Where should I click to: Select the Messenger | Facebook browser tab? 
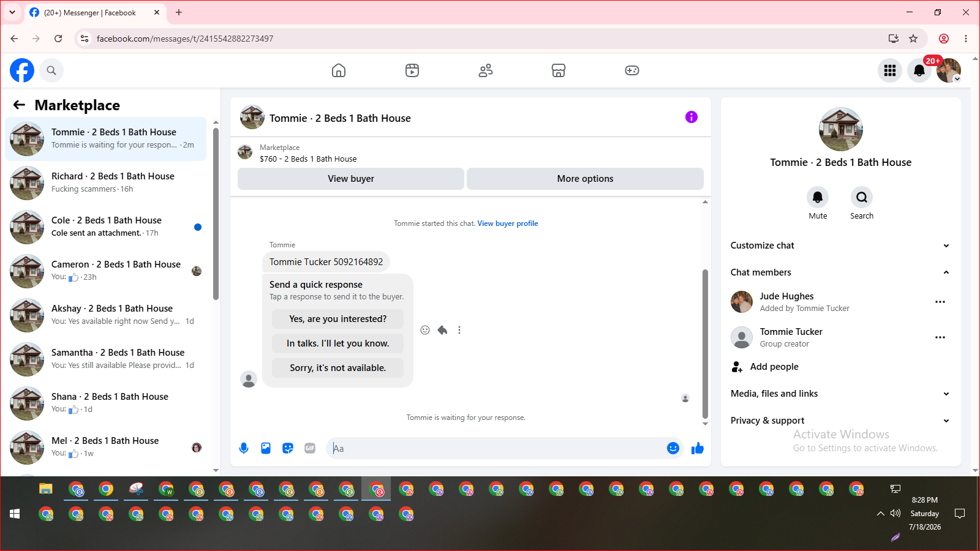[x=95, y=12]
